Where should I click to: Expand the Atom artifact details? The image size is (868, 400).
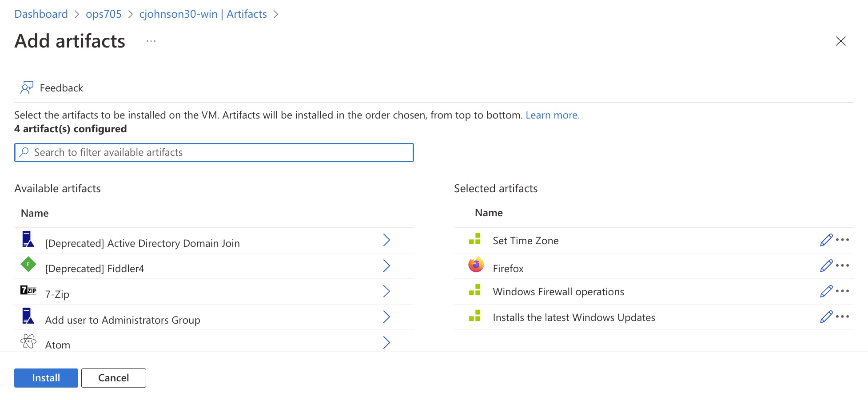point(386,342)
